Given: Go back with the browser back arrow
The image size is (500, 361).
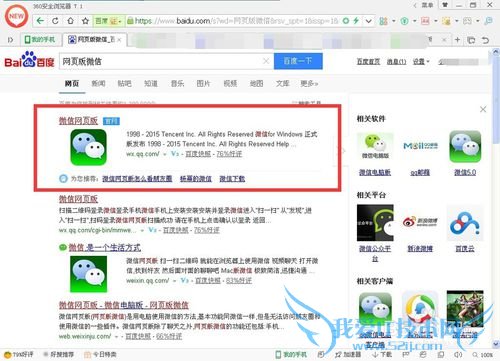Looking at the screenshot, I should 41,21.
